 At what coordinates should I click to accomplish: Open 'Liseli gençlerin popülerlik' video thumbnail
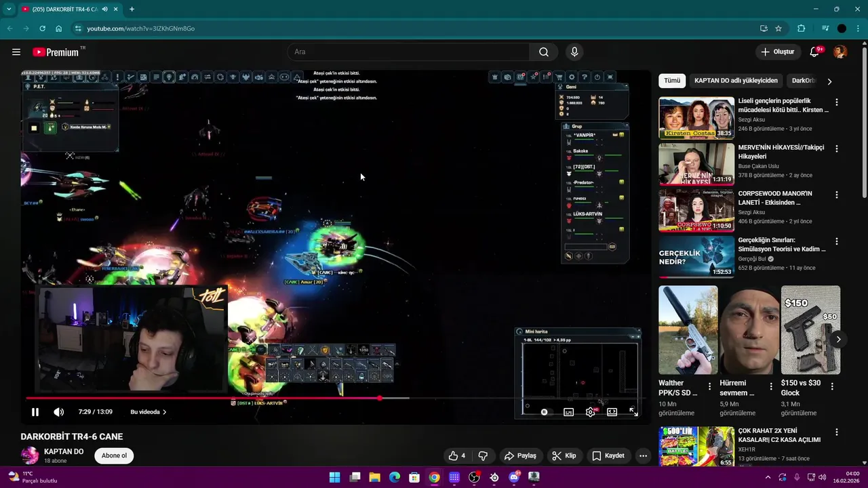click(696, 118)
